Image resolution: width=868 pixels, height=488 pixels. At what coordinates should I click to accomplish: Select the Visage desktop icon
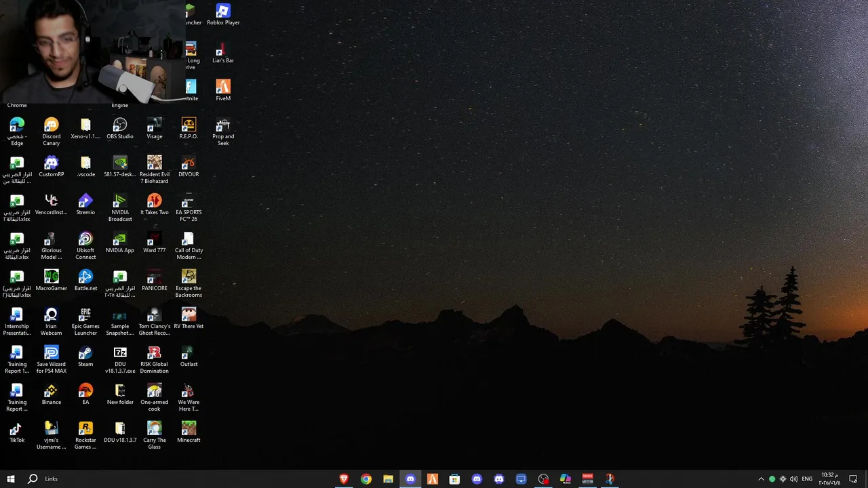tap(155, 128)
